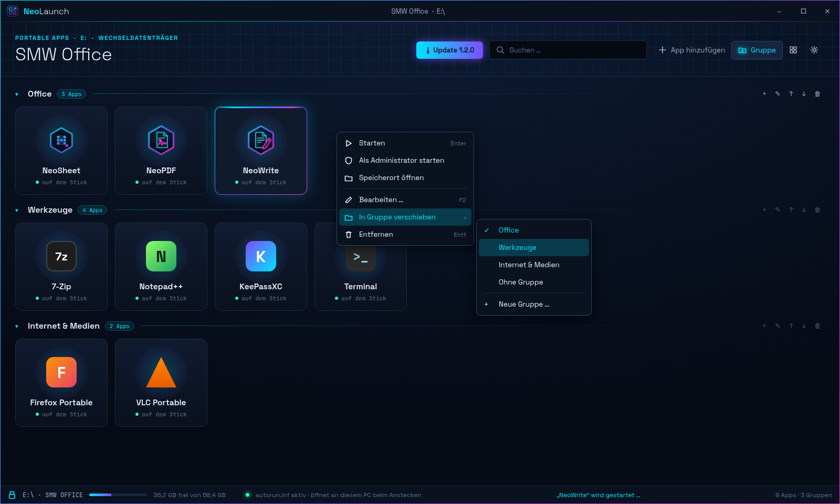Screen dimensions: 840x504
Task: Collapse the Werkzeuge group
Action: point(17,211)
